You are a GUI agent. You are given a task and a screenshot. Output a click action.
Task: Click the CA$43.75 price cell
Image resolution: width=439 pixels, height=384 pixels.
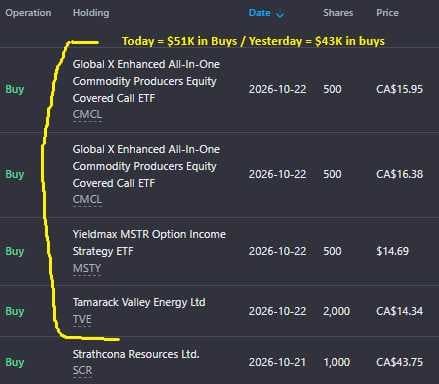click(399, 362)
